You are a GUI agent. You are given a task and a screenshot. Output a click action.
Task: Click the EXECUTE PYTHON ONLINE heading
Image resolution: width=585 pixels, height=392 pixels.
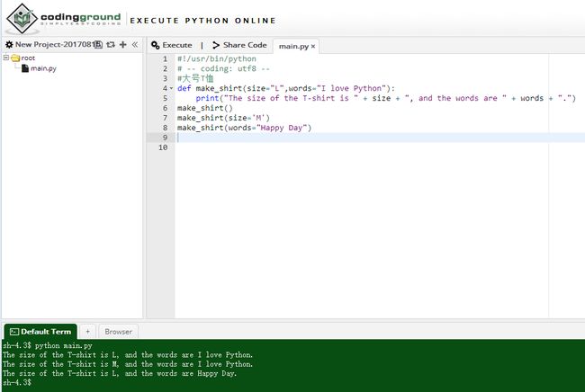pyautogui.click(x=202, y=21)
